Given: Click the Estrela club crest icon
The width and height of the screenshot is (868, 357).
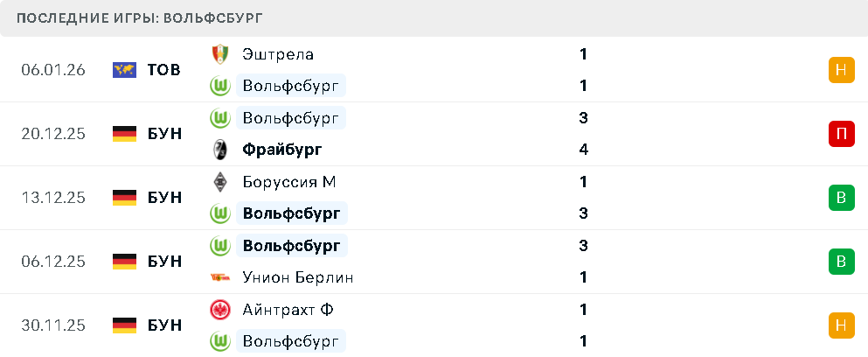Looking at the screenshot, I should click(219, 54).
